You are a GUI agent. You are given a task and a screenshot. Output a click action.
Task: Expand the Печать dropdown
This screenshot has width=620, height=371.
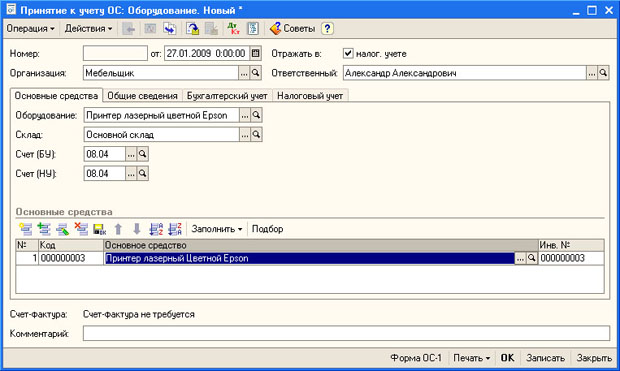click(x=471, y=358)
